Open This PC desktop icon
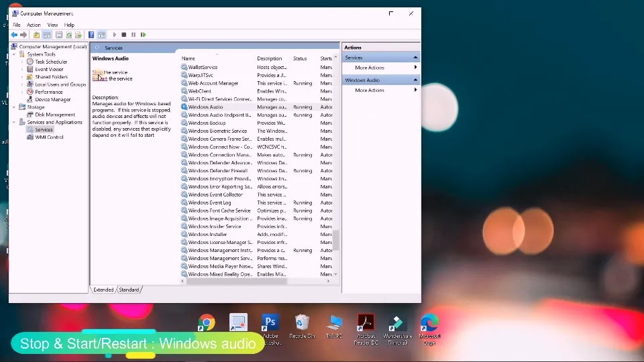Screen dimensions: 644x362 tap(334, 326)
